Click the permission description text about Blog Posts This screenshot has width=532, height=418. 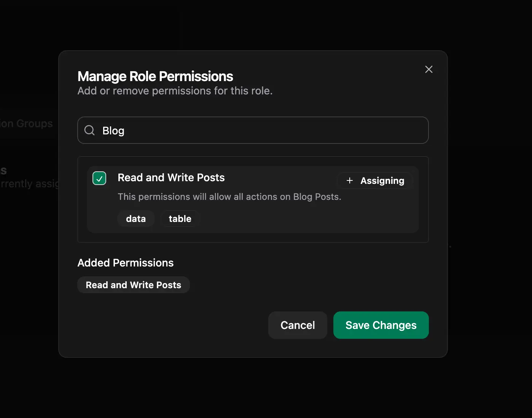pos(229,197)
